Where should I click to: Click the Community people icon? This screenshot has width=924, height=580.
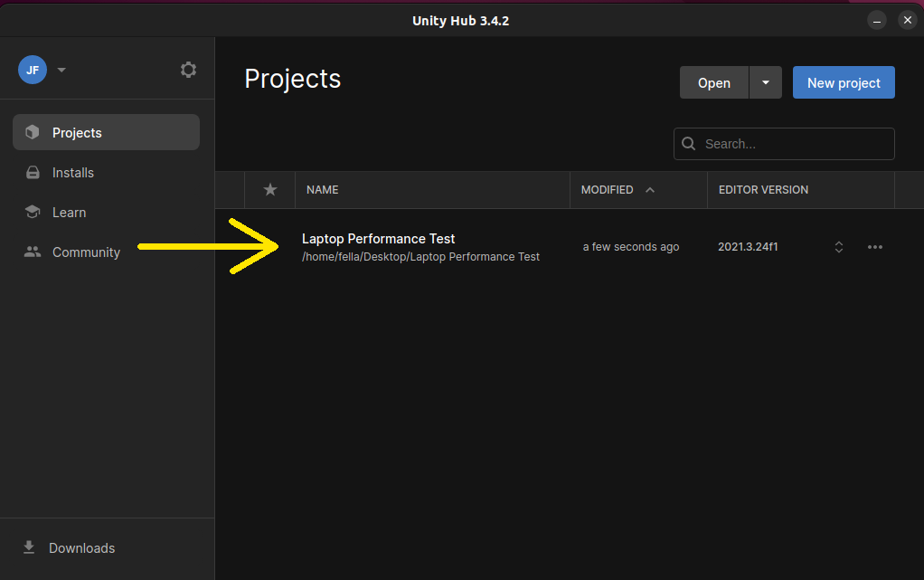pyautogui.click(x=33, y=252)
